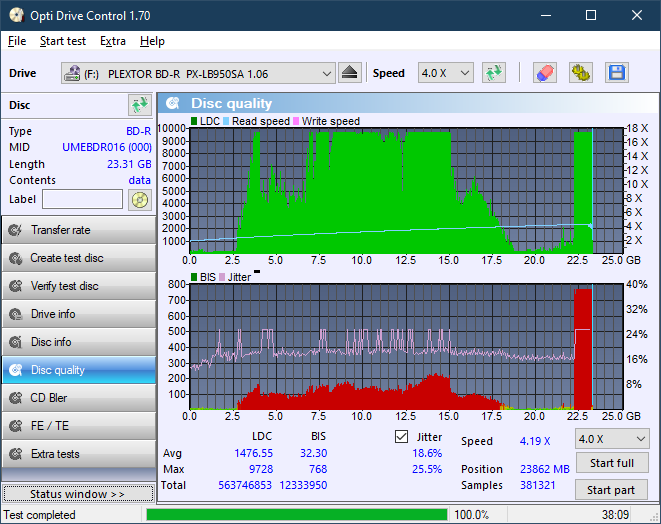Click the green progress bar
The height and width of the screenshot is (524, 661).
[297, 515]
